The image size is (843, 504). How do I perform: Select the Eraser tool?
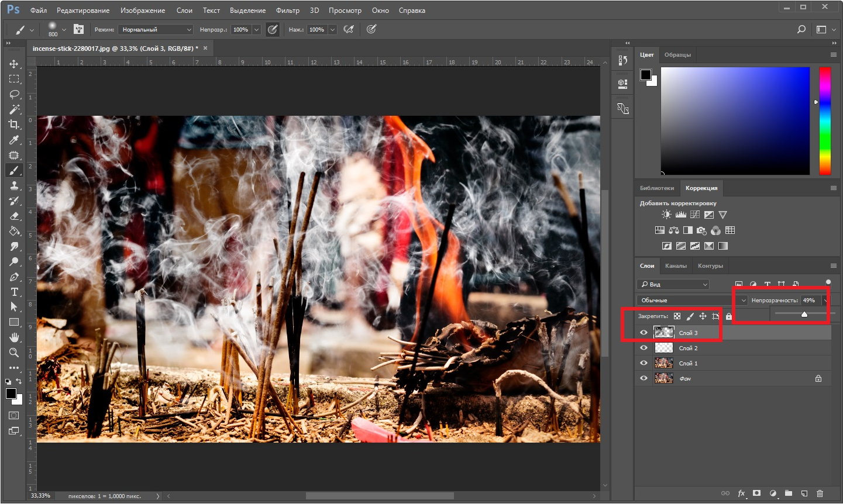pyautogui.click(x=14, y=216)
